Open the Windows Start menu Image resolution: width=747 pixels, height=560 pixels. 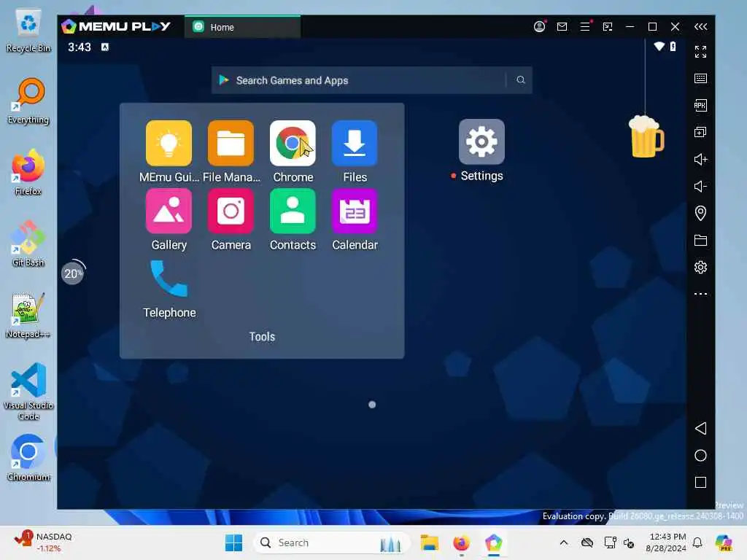pyautogui.click(x=233, y=542)
